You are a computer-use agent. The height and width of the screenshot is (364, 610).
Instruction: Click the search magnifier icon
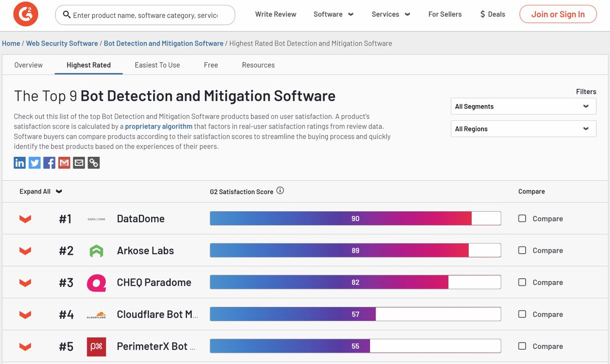67,15
